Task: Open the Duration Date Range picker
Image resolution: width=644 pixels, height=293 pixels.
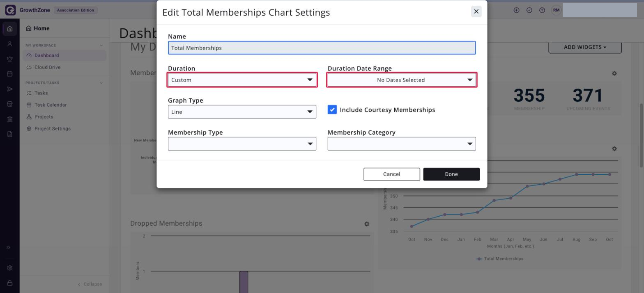Action: [x=402, y=80]
